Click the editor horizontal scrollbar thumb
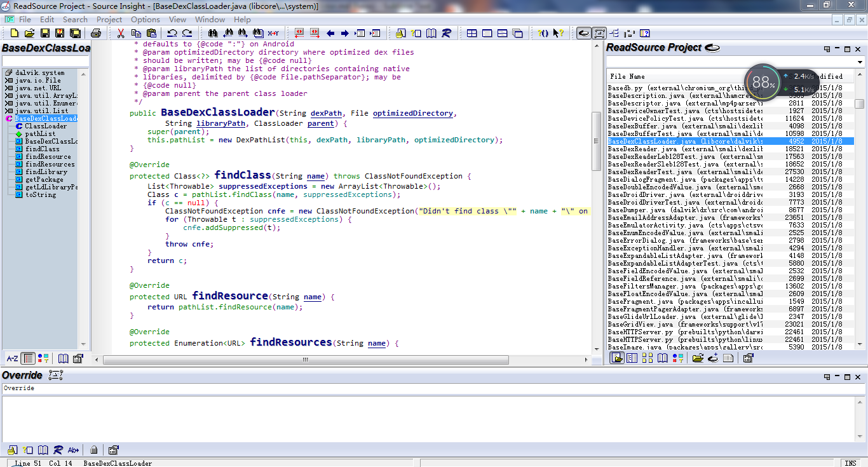The height and width of the screenshot is (467, 868). pos(305,360)
